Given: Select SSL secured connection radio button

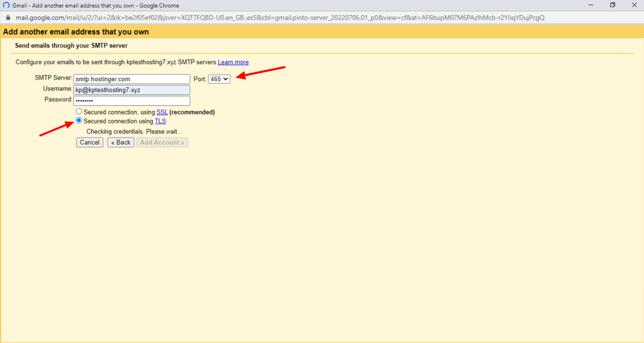Looking at the screenshot, I should pyautogui.click(x=79, y=112).
